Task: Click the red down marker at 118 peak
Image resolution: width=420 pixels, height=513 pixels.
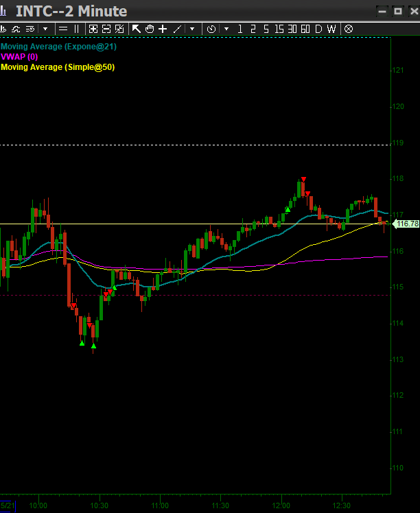Action: pyautogui.click(x=303, y=179)
